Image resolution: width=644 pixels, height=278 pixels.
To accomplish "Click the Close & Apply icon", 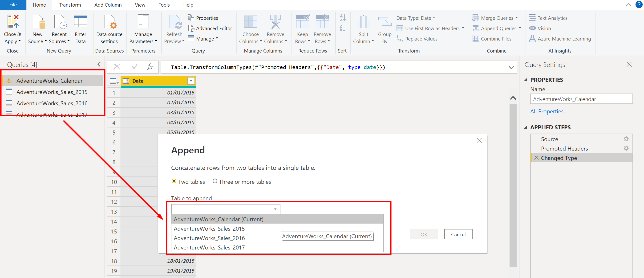I will pyautogui.click(x=13, y=21).
